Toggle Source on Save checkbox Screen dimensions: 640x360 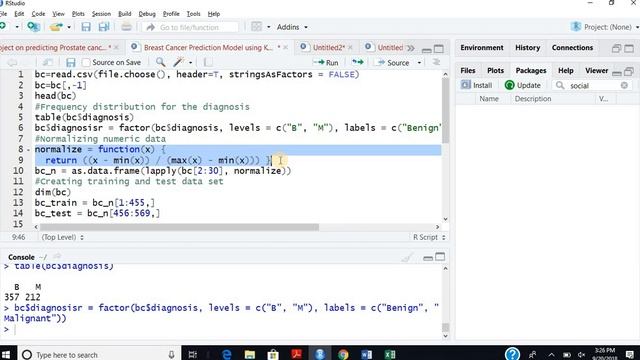pyautogui.click(x=86, y=62)
